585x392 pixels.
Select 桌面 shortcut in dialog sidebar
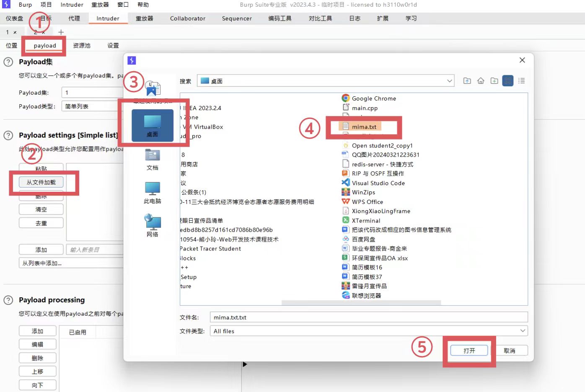coord(153,125)
